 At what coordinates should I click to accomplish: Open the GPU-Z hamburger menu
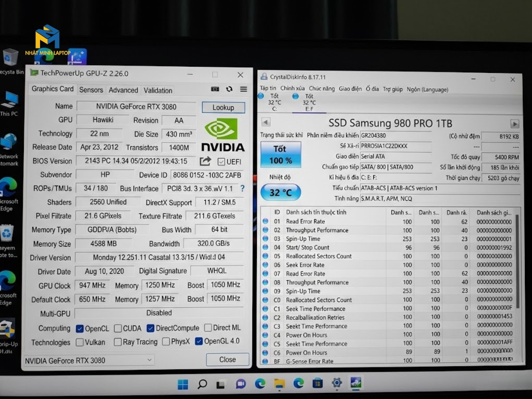[243, 89]
